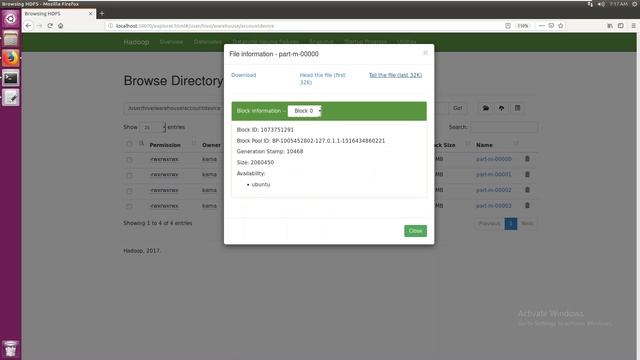Screen dimensions: 640x360
Task: Open Overview in Hadoop navbar
Action: (x=171, y=42)
